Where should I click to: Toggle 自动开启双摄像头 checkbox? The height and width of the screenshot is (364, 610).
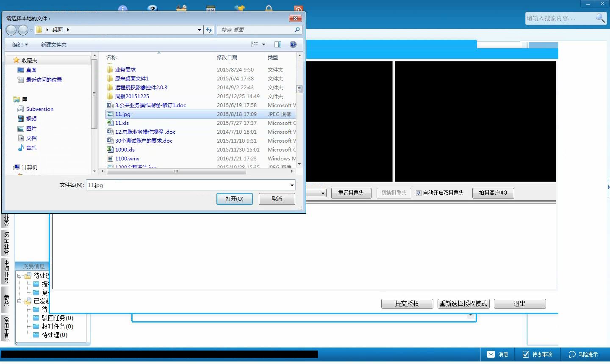pos(419,193)
